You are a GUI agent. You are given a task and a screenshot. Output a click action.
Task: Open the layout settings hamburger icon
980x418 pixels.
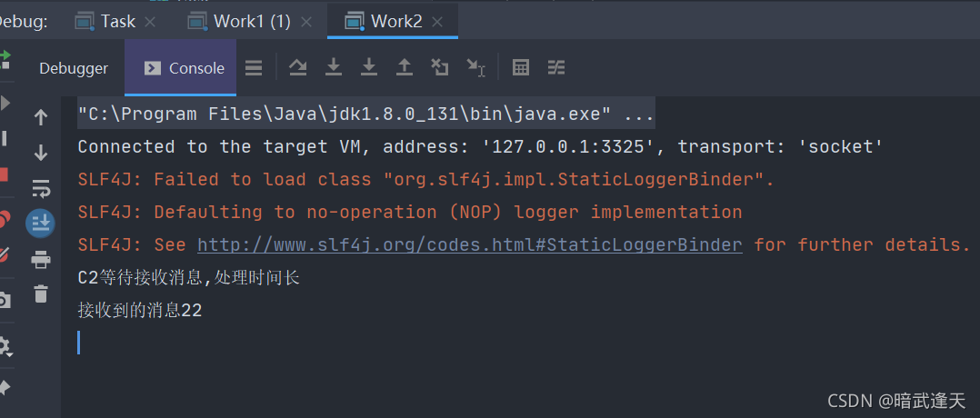click(x=253, y=67)
